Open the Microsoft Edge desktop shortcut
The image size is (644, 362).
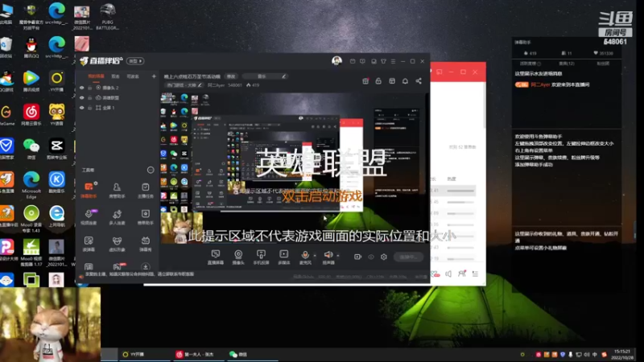tap(31, 185)
